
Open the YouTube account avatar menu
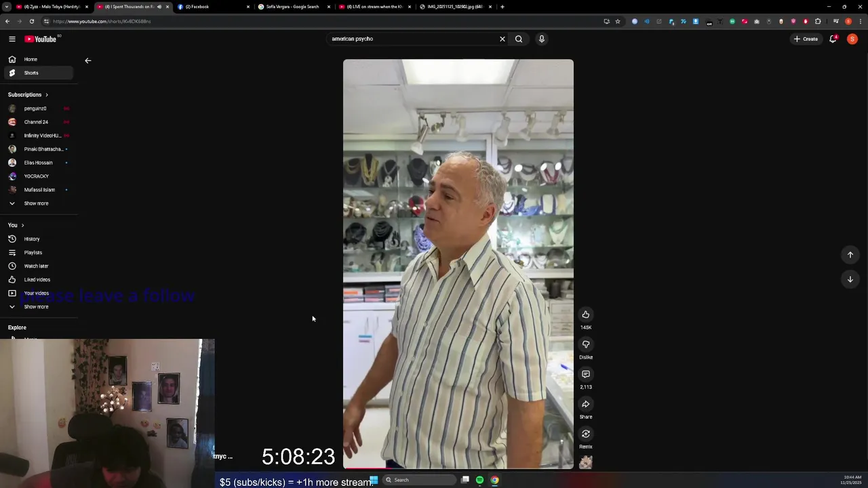point(852,39)
